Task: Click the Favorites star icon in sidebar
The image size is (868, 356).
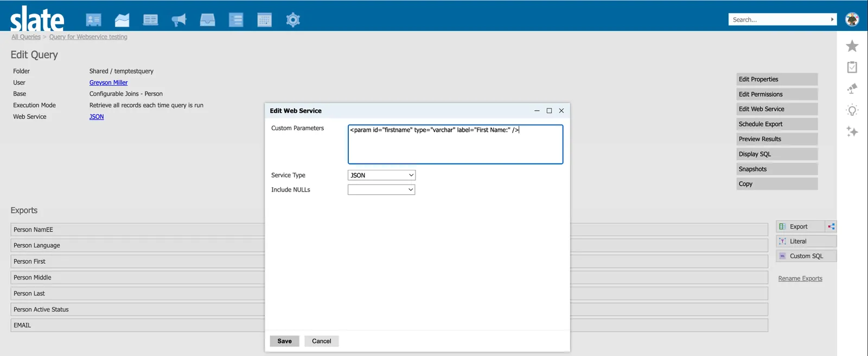Action: click(852, 46)
